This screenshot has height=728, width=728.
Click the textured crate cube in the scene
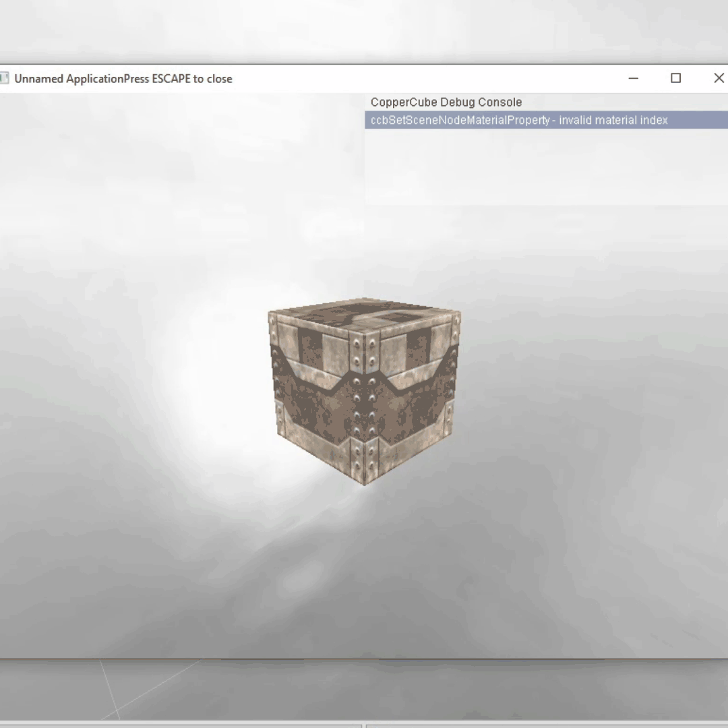point(365,391)
